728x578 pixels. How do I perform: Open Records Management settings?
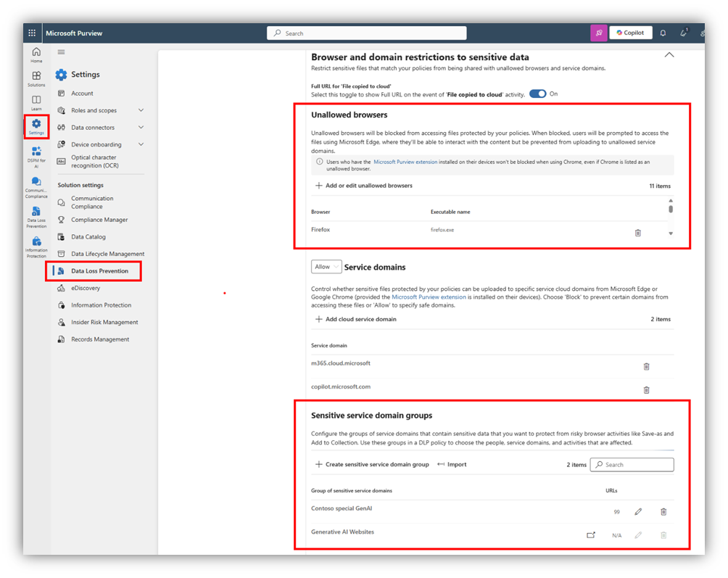tap(100, 339)
